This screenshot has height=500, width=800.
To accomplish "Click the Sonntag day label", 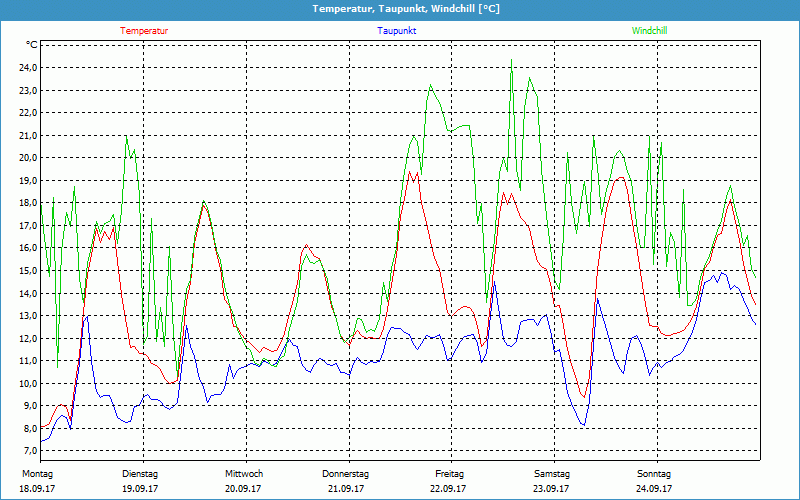I will pos(654,474).
